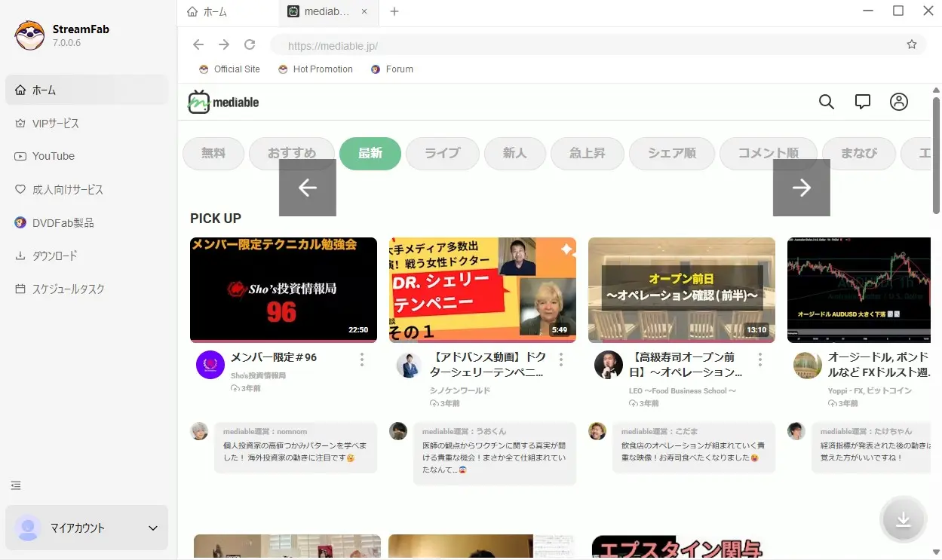The width and height of the screenshot is (942, 560).
Task: Open the AUDUSD chart video thumbnail
Action: 860,289
